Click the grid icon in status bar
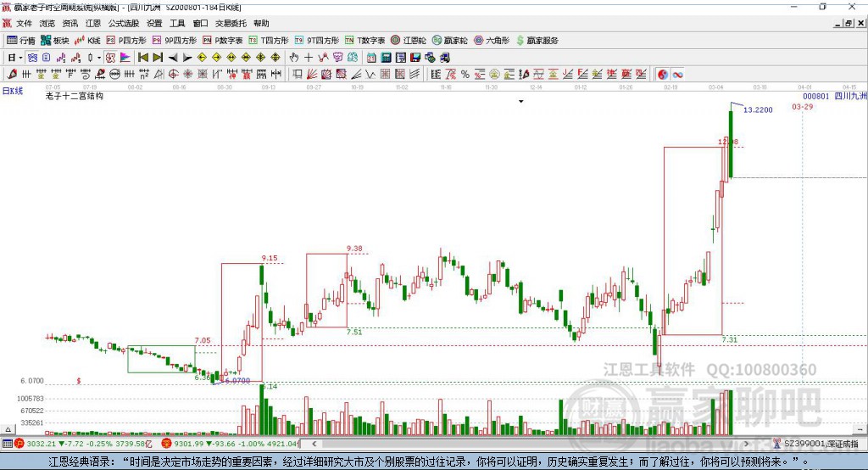This screenshot has height=470, width=868. pos(7,444)
